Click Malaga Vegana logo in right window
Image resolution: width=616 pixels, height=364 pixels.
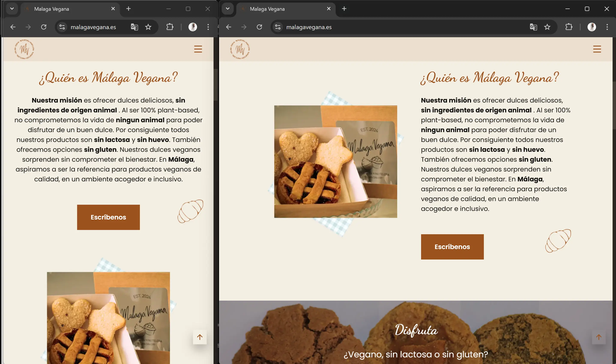240,49
